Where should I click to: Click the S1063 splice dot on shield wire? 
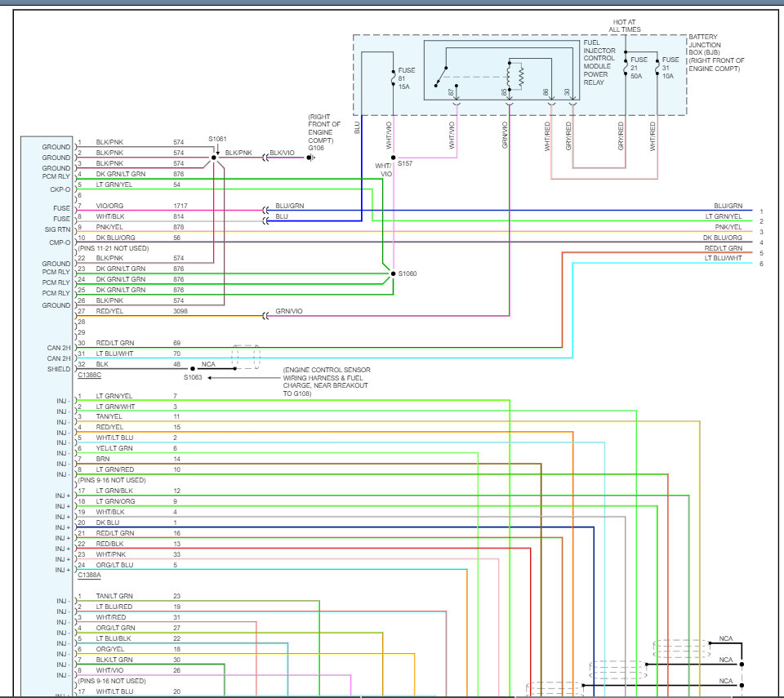click(192, 368)
